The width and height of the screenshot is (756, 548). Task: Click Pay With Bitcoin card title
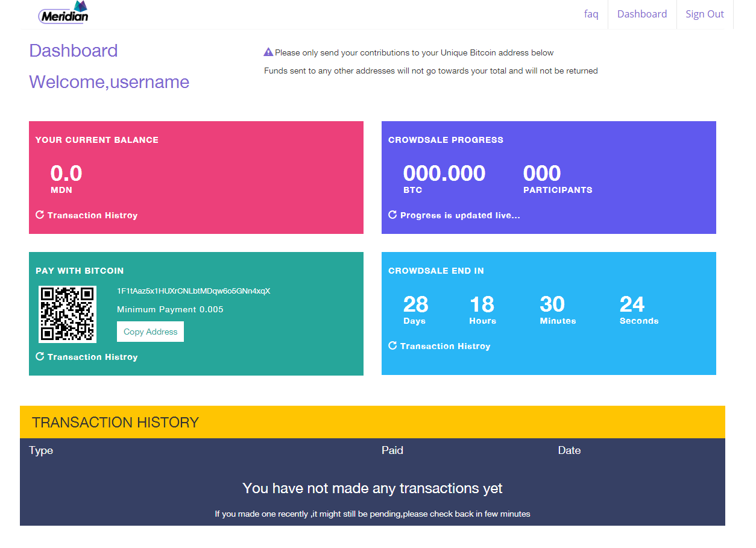point(80,271)
